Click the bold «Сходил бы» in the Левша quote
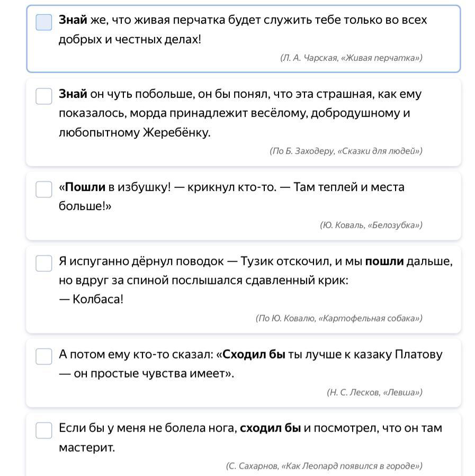 point(254,354)
